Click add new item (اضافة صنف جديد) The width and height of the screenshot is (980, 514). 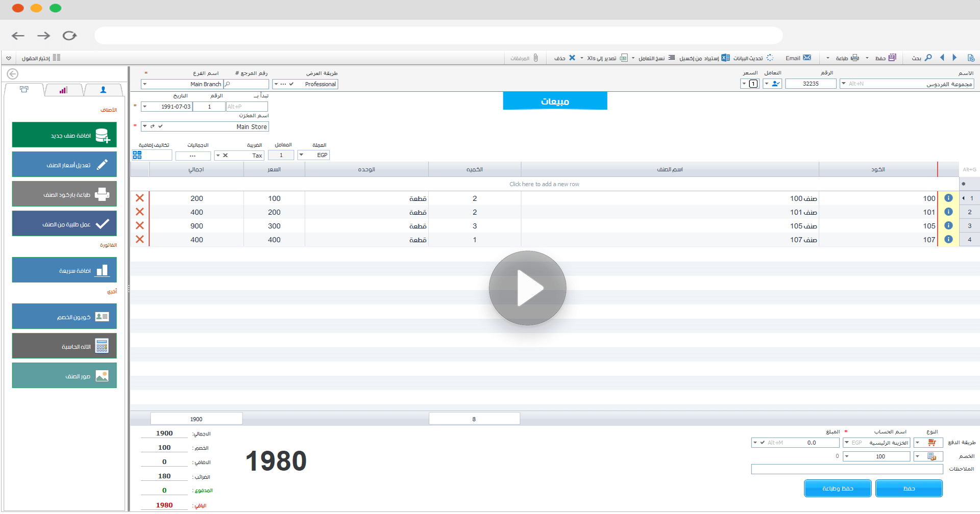point(64,135)
